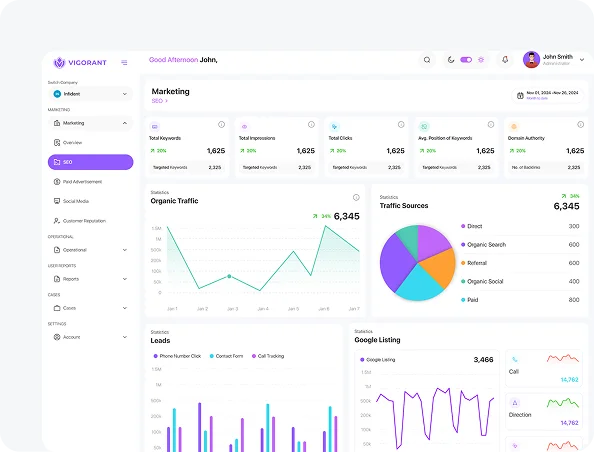Viewport: 594px width, 452px height.
Task: Expand the Account settings section
Action: coord(91,337)
